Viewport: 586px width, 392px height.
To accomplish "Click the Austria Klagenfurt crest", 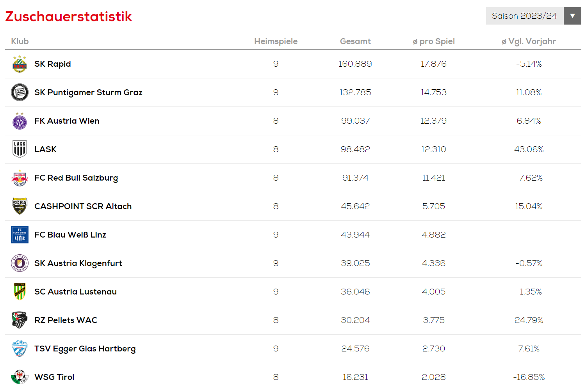I will click(x=20, y=263).
